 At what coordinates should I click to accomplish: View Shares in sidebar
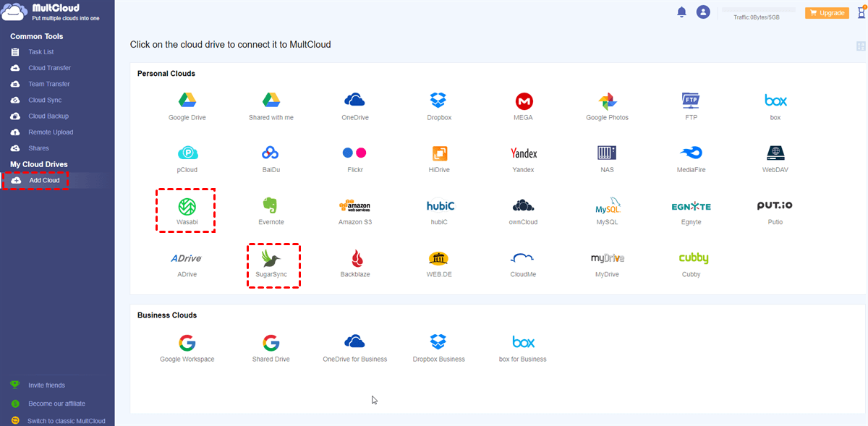pyautogui.click(x=38, y=148)
